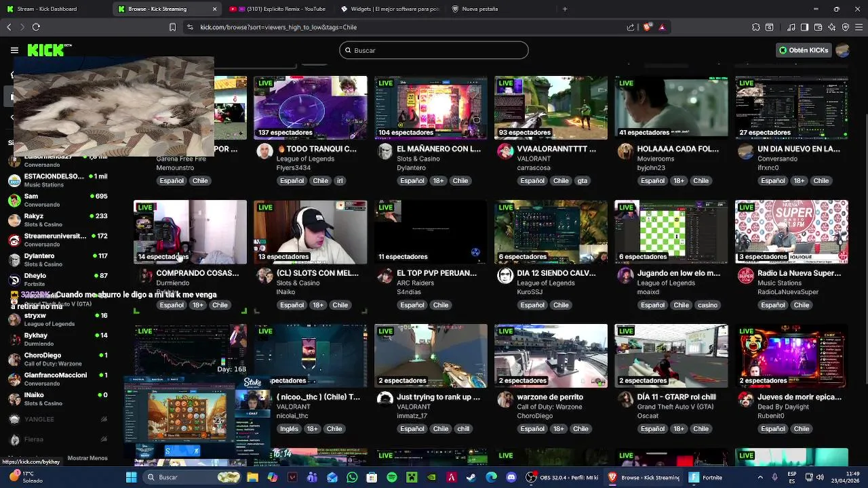
Task: Click the Radio La Nueva Super avatar
Action: [746, 275]
